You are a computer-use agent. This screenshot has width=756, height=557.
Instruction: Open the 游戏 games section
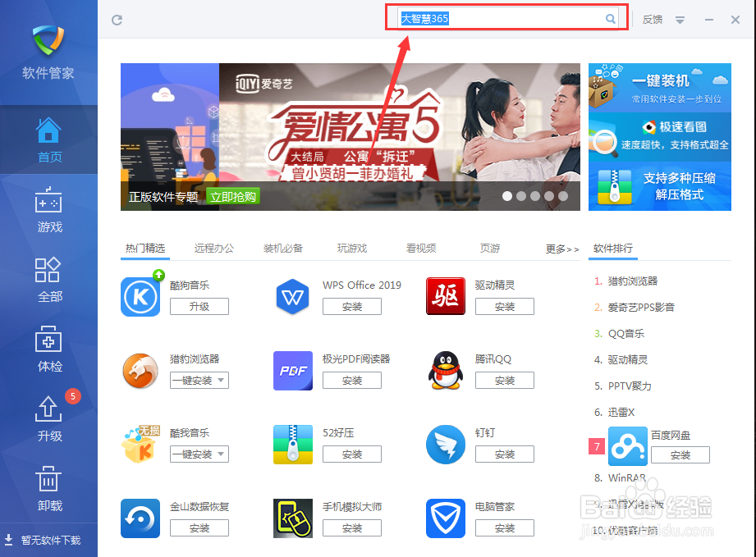coord(48,210)
